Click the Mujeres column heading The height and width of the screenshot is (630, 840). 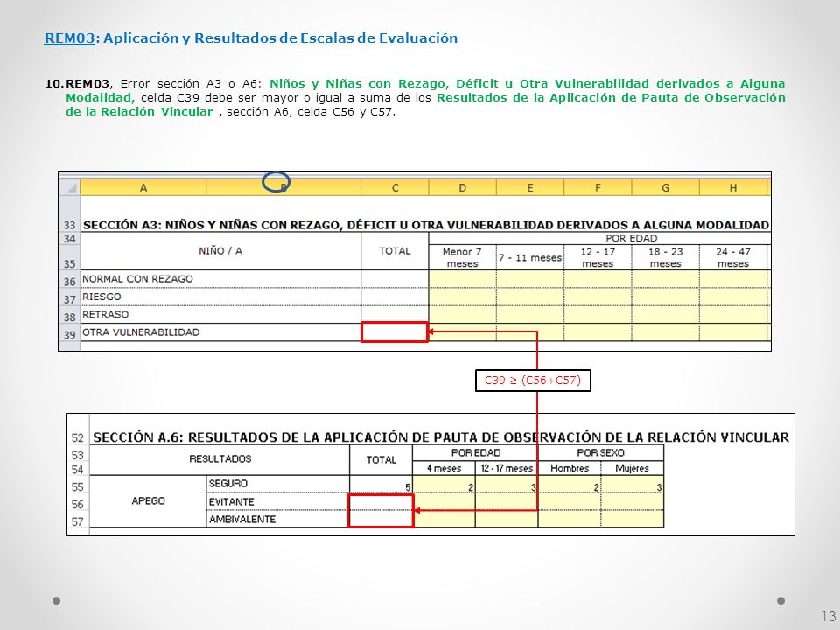632,468
